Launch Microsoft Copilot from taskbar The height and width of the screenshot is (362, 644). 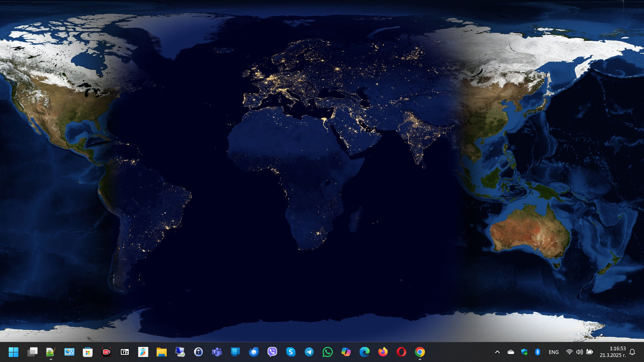tap(346, 352)
